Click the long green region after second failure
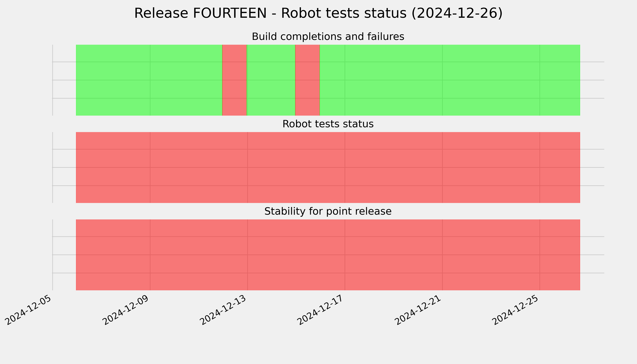Viewport: 637px width, 364px height. click(450, 80)
